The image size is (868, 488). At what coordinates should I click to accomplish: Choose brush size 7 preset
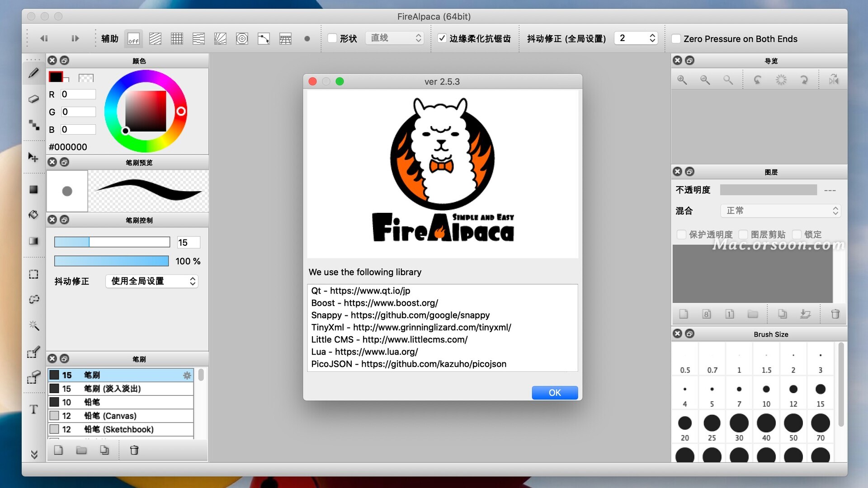point(739,393)
